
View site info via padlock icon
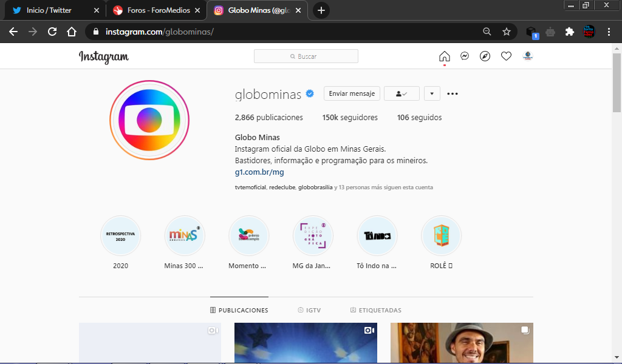[95, 32]
